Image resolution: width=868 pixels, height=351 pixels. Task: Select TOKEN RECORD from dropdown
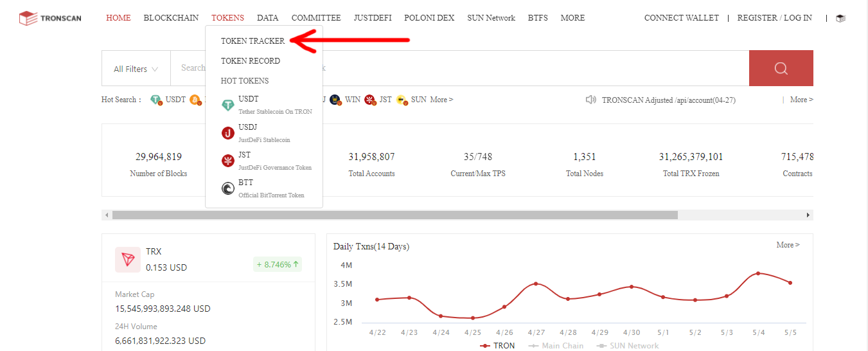[x=251, y=61]
